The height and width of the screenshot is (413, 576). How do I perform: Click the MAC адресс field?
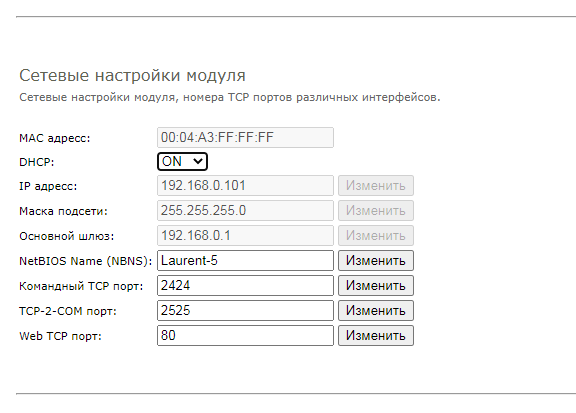point(245,137)
